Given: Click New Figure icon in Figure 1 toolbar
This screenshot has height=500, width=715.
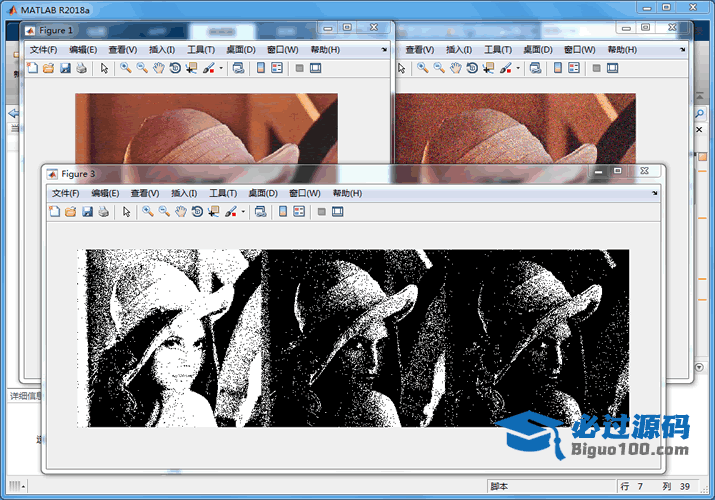Looking at the screenshot, I should click(32, 68).
